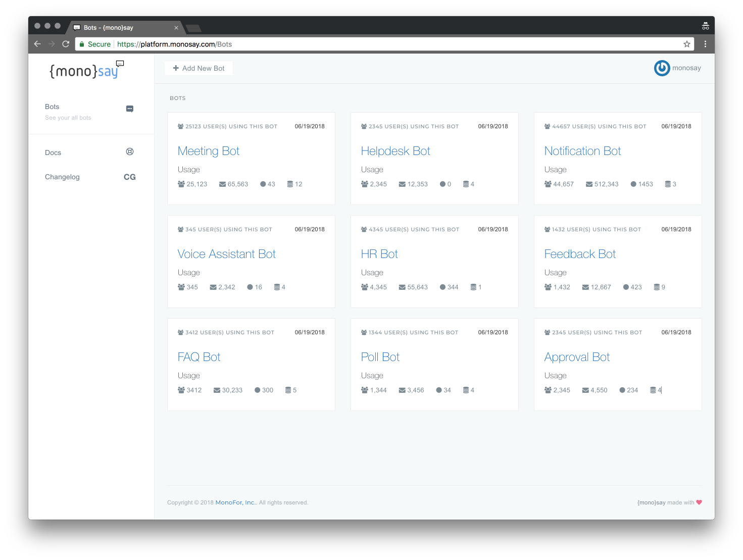
Task: Click the secure padlock icon
Action: pos(82,44)
